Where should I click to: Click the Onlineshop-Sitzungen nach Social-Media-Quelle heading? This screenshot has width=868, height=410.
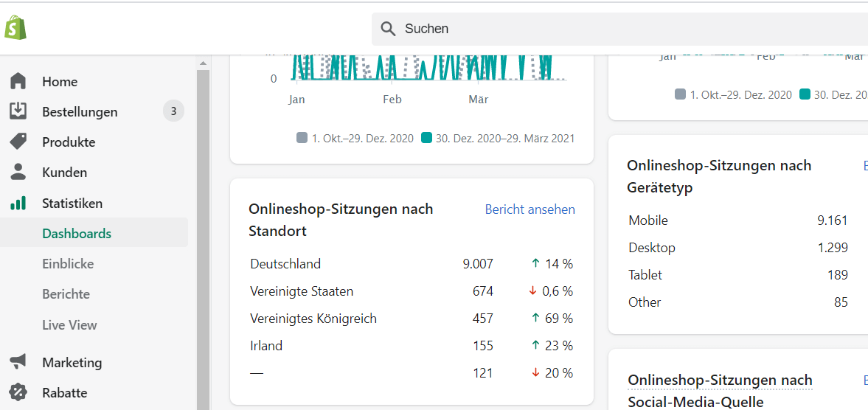[721, 391]
